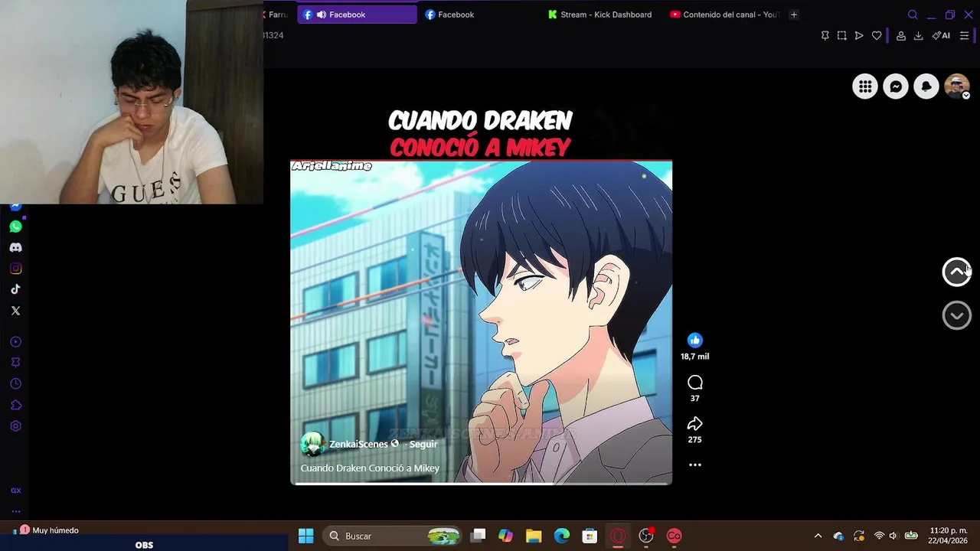Image resolution: width=980 pixels, height=551 pixels.
Task: Open ZenkaiScenes profile name link
Action: tap(358, 444)
